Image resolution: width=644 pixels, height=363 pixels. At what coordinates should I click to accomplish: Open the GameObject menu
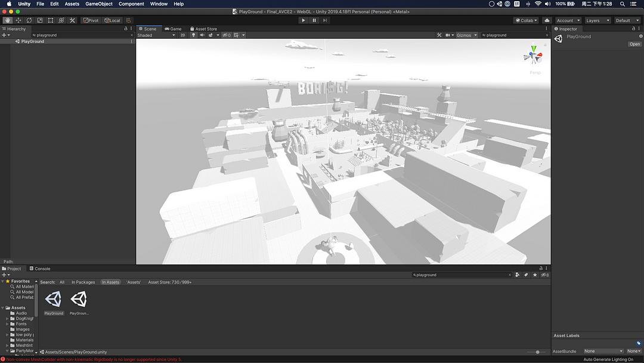click(x=98, y=4)
